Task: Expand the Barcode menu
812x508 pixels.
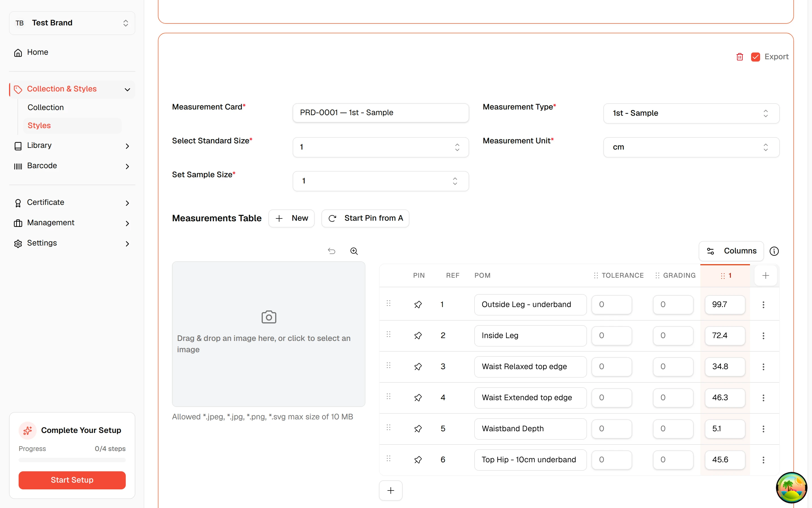Action: coord(72,166)
